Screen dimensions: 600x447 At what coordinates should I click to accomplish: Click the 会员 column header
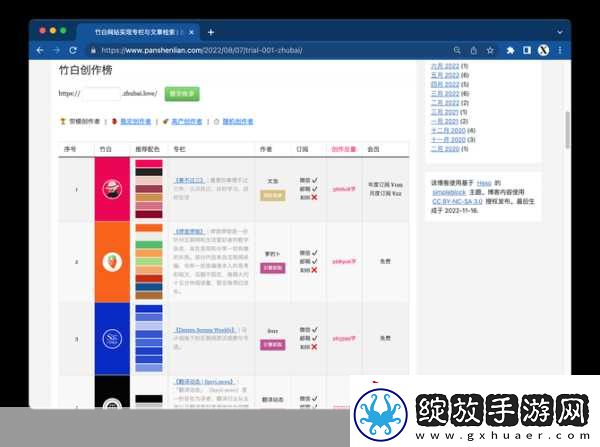373,149
